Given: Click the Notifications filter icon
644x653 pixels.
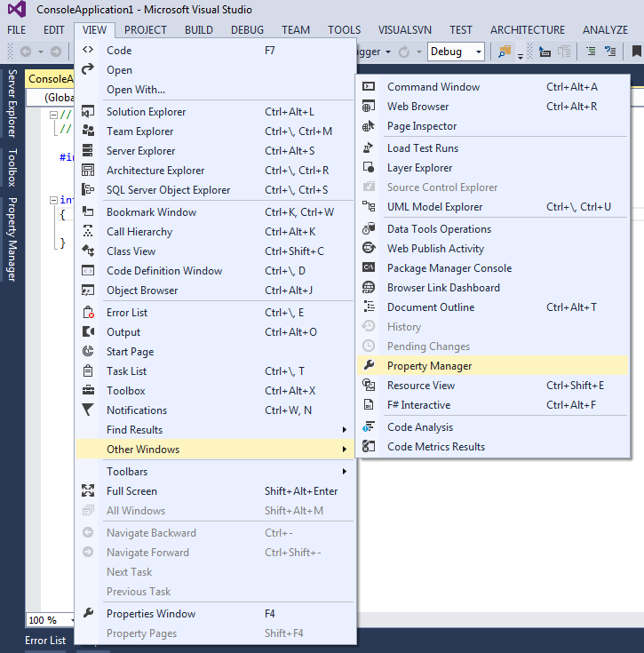Looking at the screenshot, I should point(88,410).
